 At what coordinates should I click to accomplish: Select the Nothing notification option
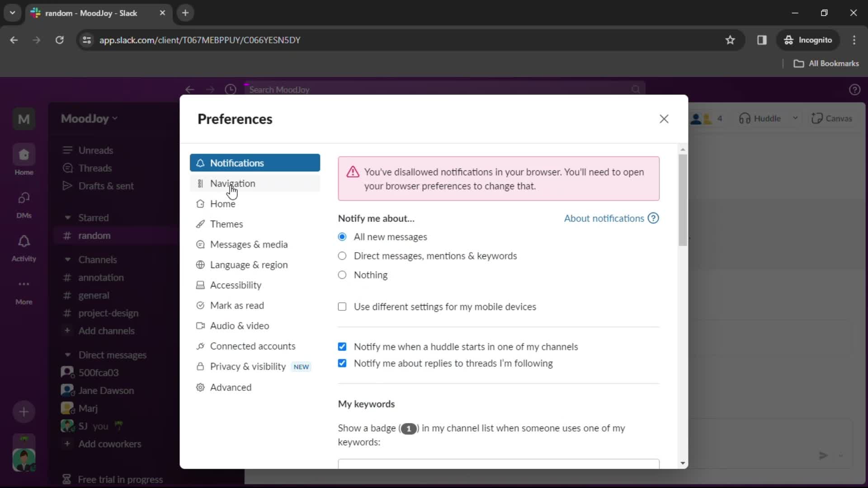pos(342,275)
